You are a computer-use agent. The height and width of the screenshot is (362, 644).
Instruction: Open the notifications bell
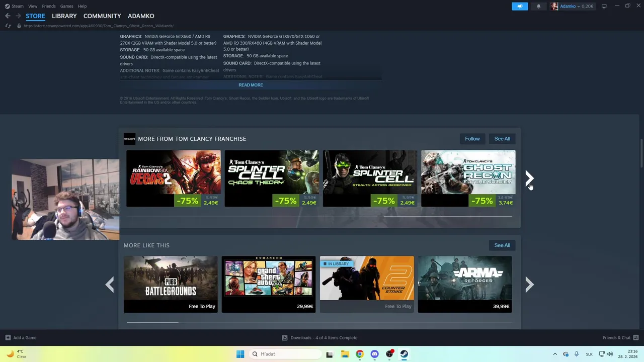pos(538,6)
